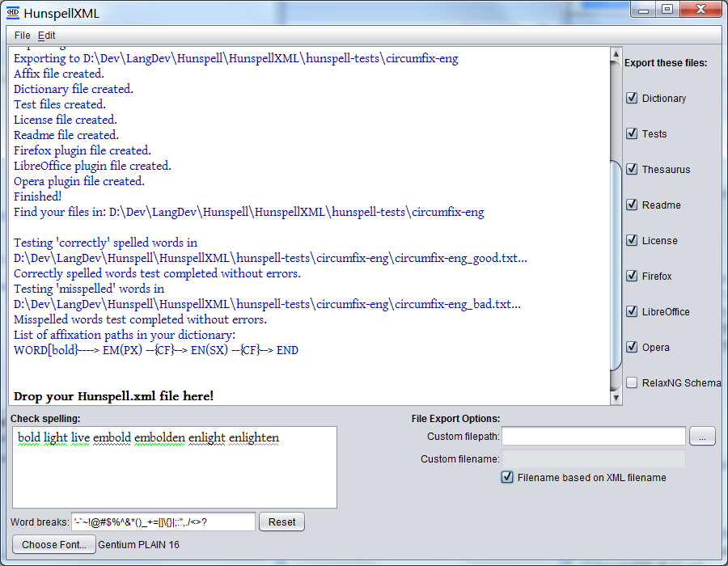The image size is (728, 566).
Task: Click the word 'embolden' in spelling box
Action: [159, 437]
